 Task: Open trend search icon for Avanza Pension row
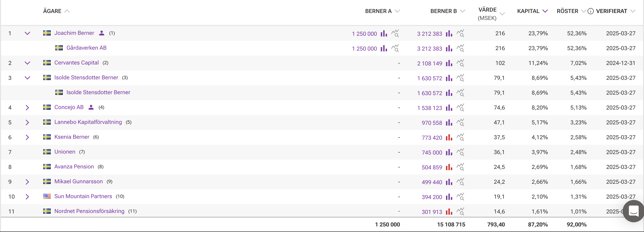(x=460, y=167)
